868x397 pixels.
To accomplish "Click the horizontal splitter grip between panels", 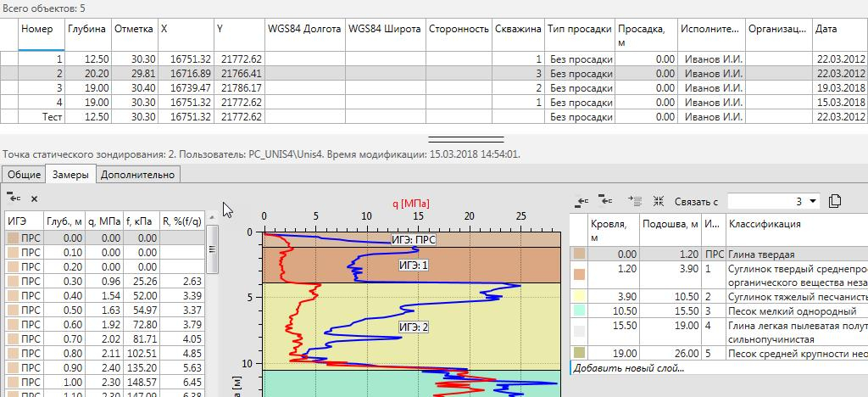I will click(465, 139).
